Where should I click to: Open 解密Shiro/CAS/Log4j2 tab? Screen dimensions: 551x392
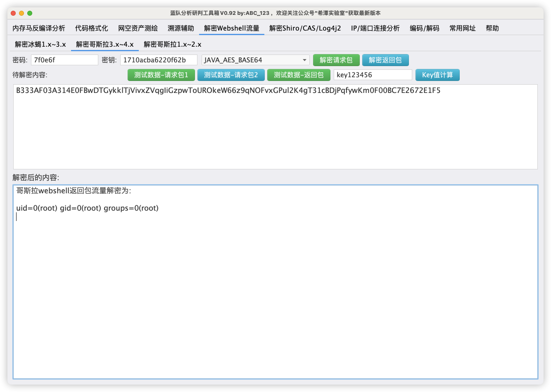coord(305,28)
